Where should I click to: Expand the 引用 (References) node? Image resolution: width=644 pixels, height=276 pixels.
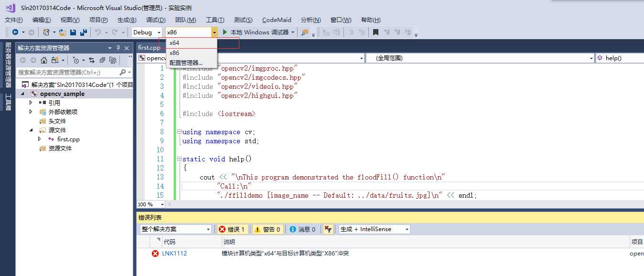tap(31, 103)
